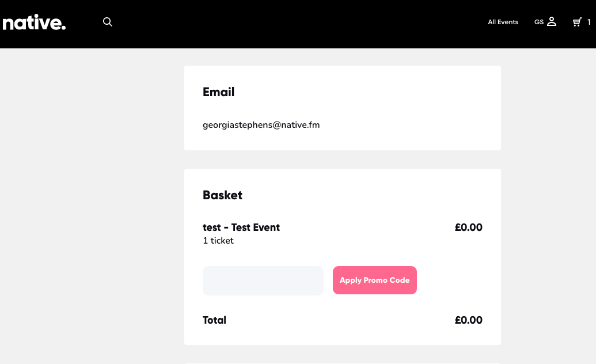Image resolution: width=596 pixels, height=364 pixels.
Task: Click the cart item count 1
Action: click(589, 22)
